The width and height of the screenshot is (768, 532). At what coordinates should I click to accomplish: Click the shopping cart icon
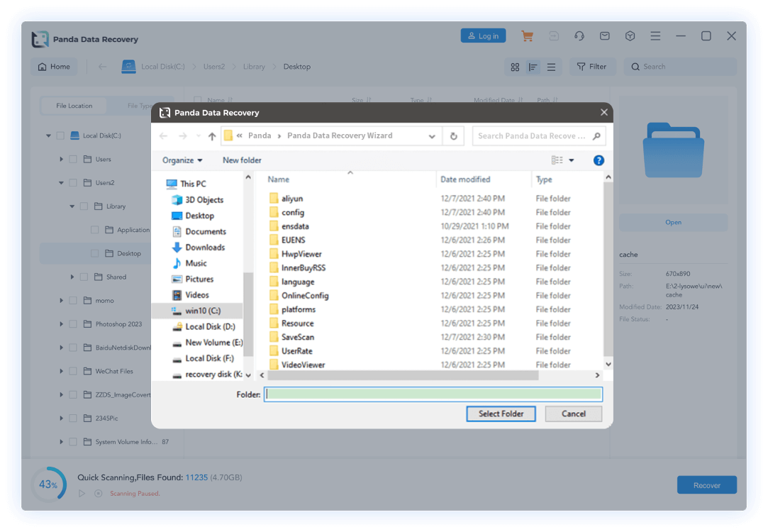tap(527, 36)
